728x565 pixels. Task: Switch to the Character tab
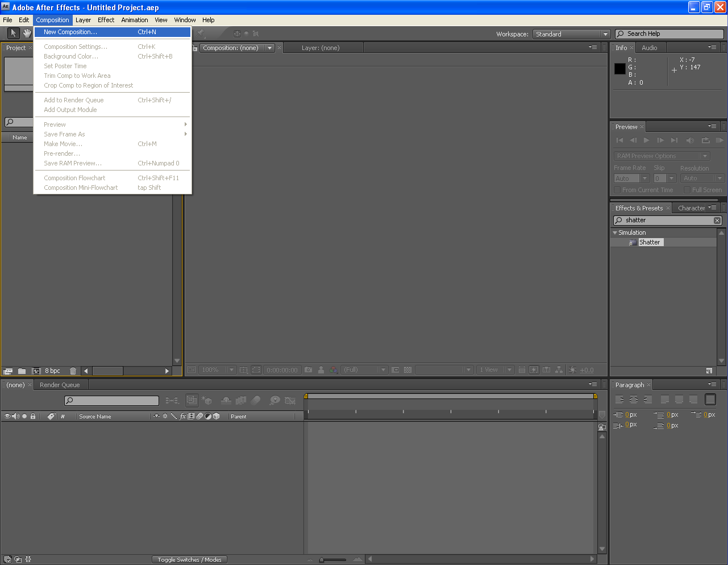click(692, 207)
